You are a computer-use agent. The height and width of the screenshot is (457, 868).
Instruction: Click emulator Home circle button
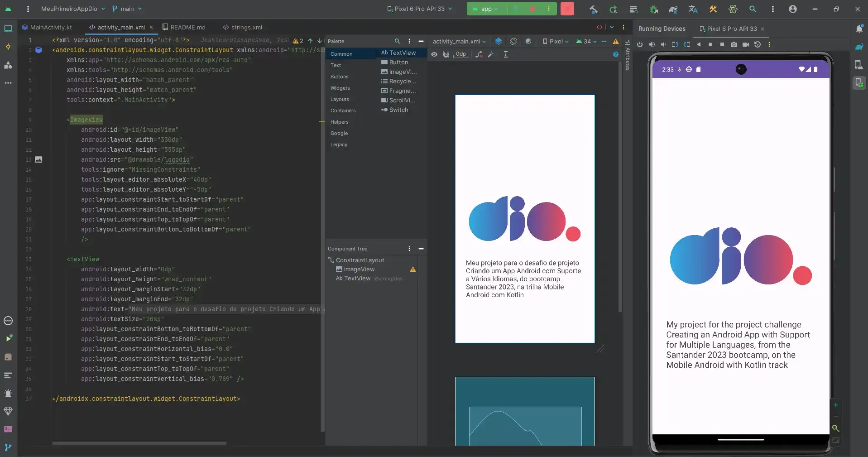pyautogui.click(x=710, y=44)
